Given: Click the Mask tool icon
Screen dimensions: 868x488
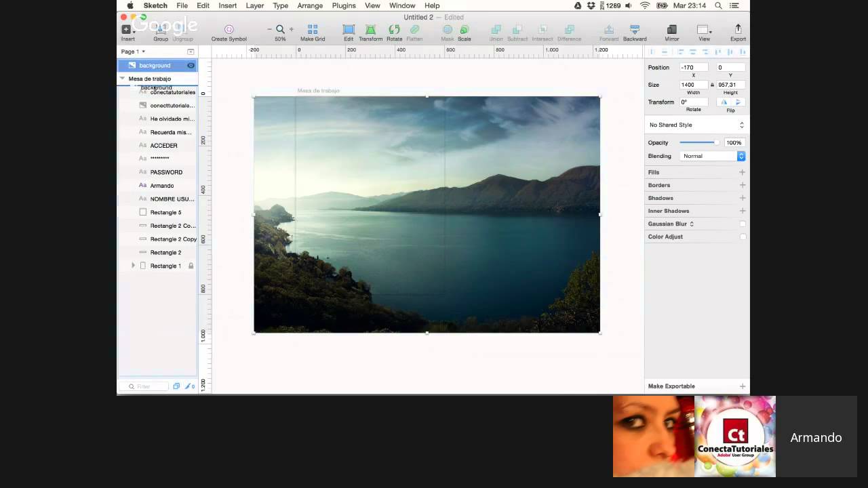Looking at the screenshot, I should (x=448, y=29).
